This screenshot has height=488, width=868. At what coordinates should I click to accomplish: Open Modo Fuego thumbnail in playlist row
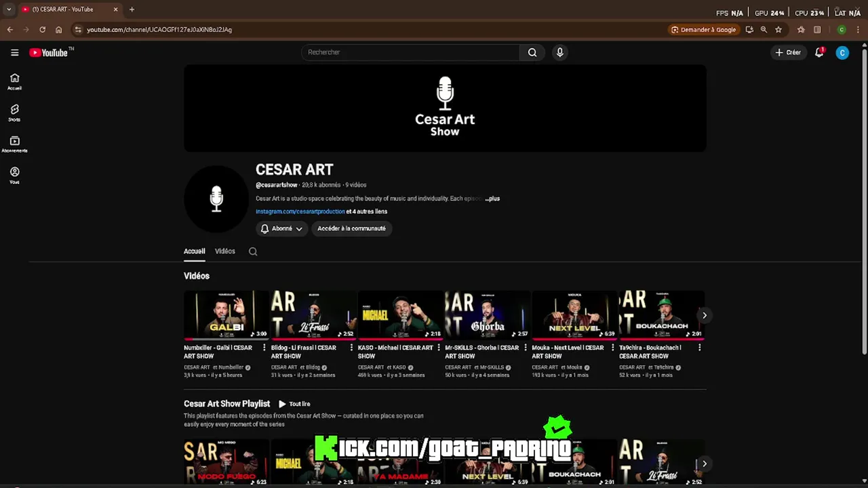[x=226, y=462]
